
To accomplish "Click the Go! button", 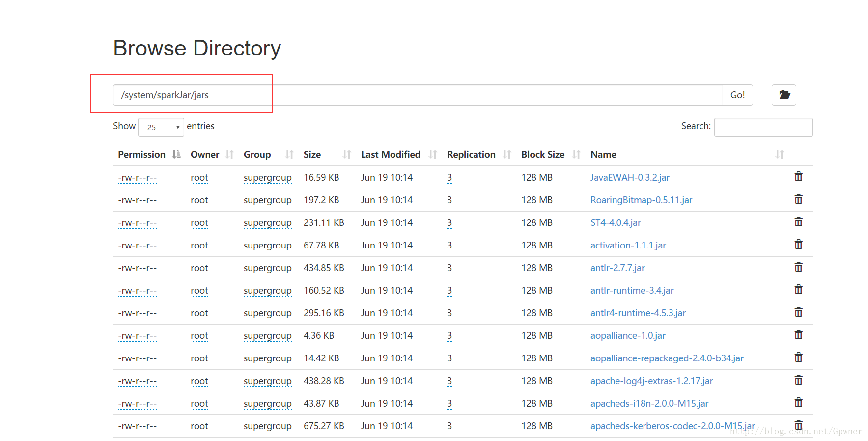I will [x=737, y=95].
